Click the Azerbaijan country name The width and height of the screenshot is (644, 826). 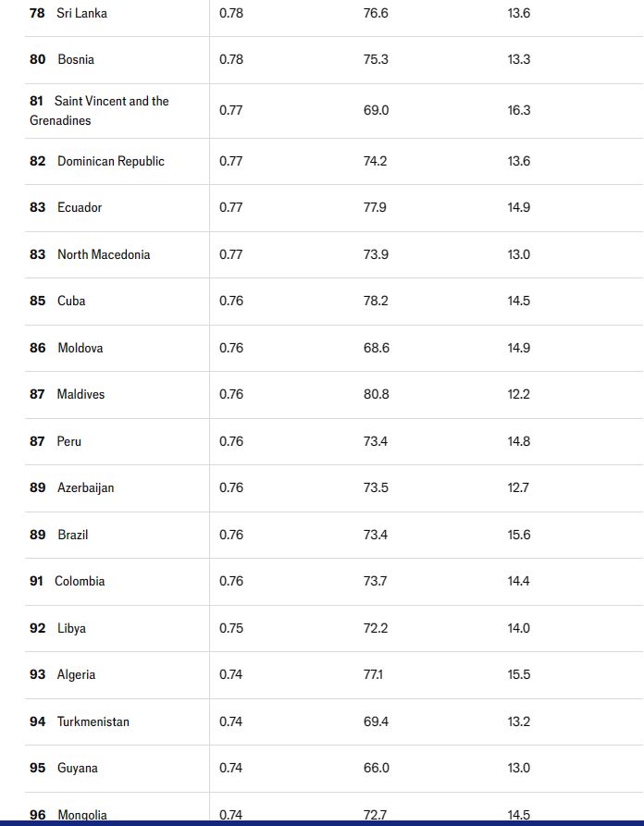[x=86, y=487]
